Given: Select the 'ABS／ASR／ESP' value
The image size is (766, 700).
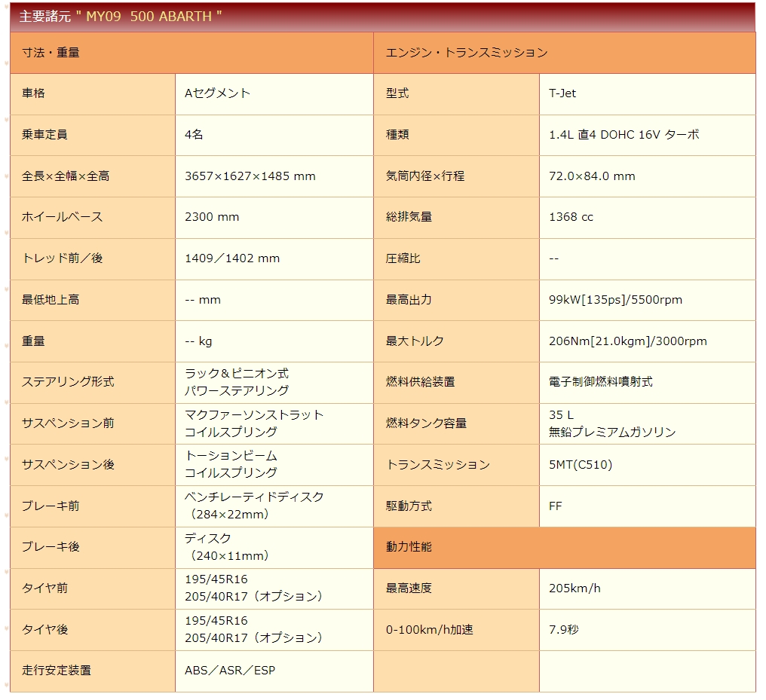Looking at the screenshot, I should 230,671.
